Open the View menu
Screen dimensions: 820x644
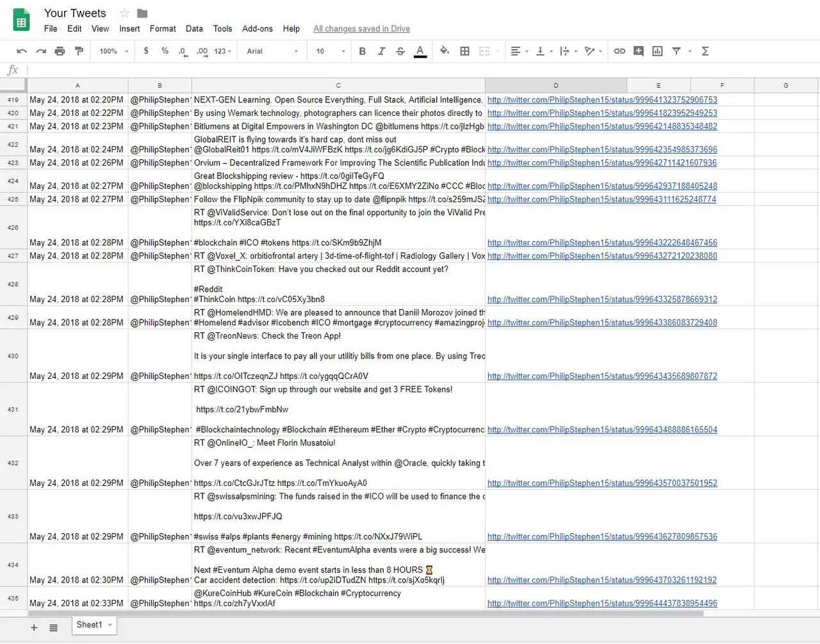(x=100, y=29)
